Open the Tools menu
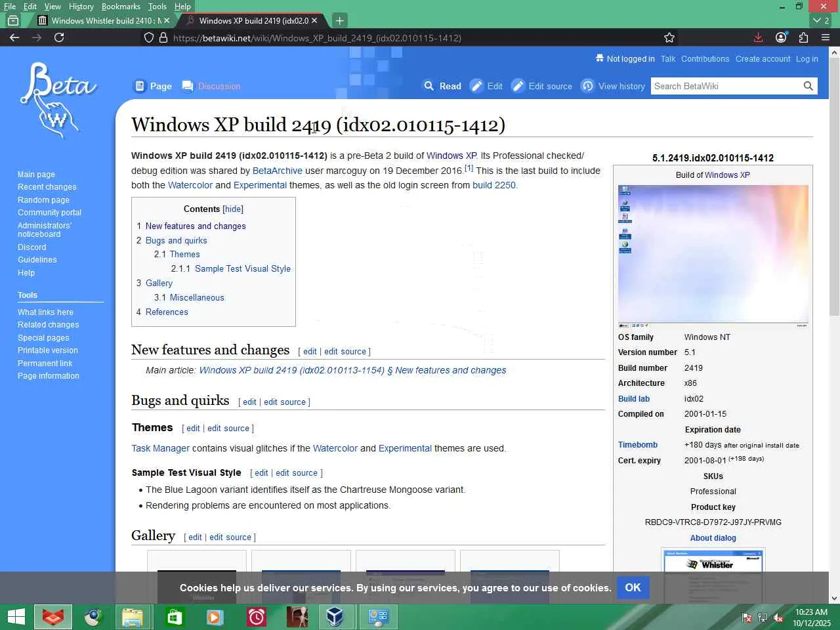 pos(157,7)
